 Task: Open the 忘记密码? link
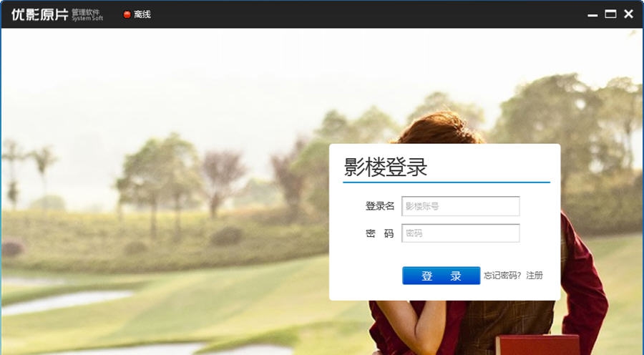(502, 276)
